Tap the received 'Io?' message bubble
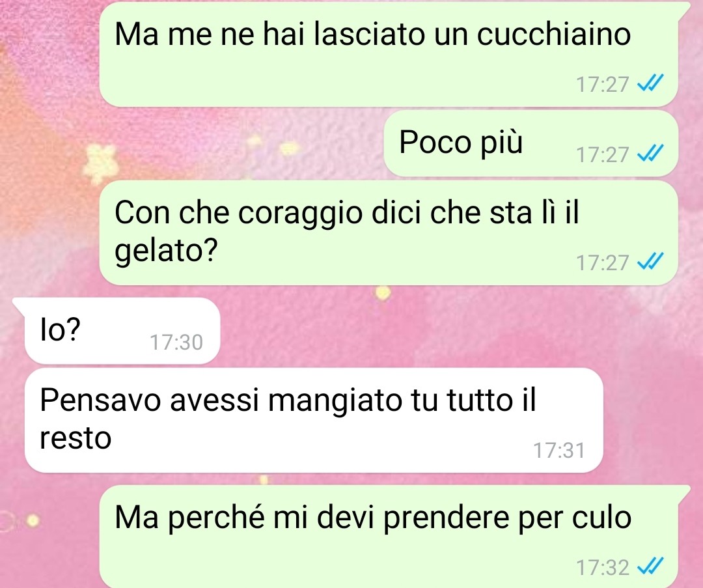 [x=122, y=331]
